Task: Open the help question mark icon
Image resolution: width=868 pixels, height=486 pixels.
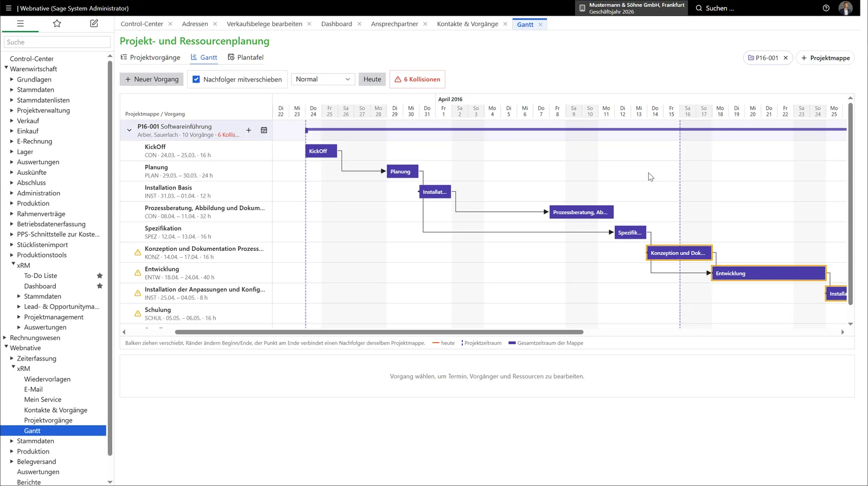Action: coord(826,8)
